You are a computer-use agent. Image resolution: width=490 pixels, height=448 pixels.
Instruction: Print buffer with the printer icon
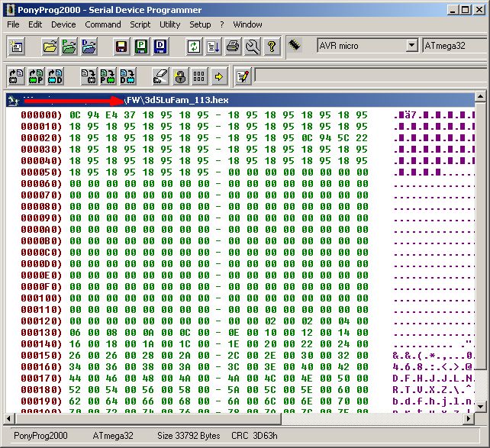[233, 47]
